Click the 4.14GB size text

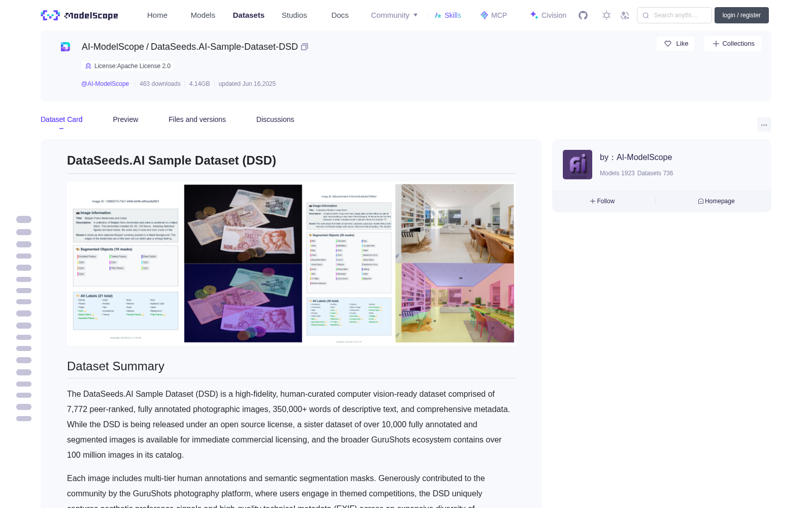(199, 84)
